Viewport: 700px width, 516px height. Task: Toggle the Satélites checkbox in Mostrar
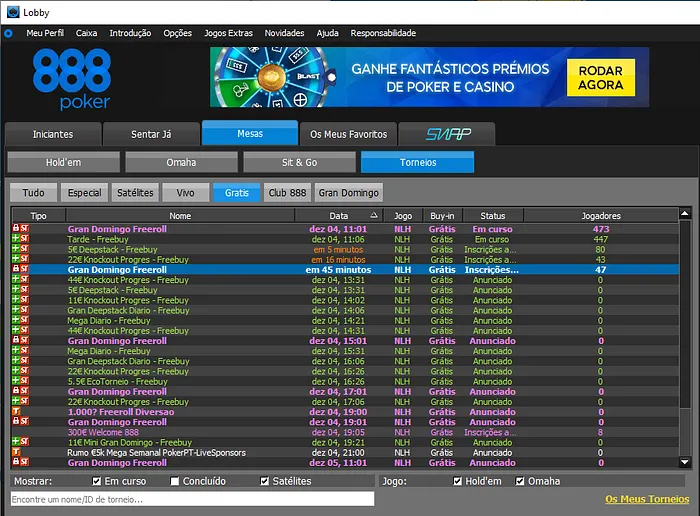click(265, 481)
